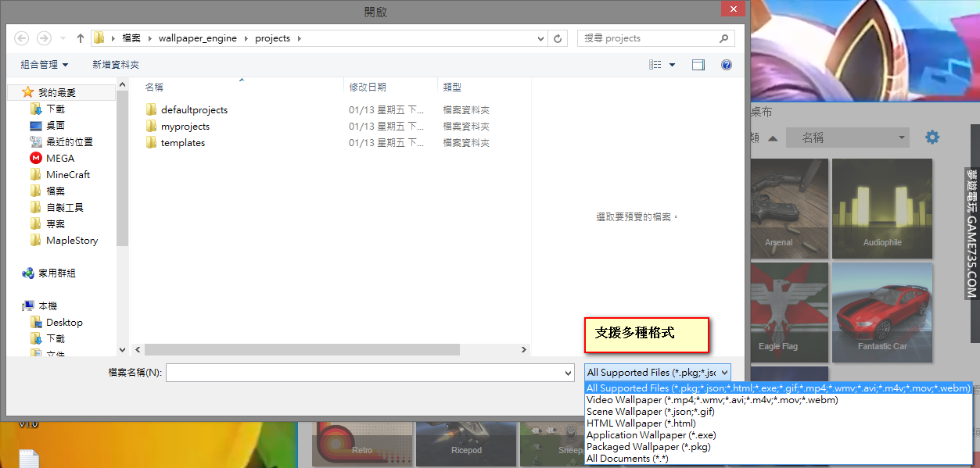This screenshot has width=980, height=468.
Task: Open the 組合管理 organize menu
Action: click(x=44, y=65)
